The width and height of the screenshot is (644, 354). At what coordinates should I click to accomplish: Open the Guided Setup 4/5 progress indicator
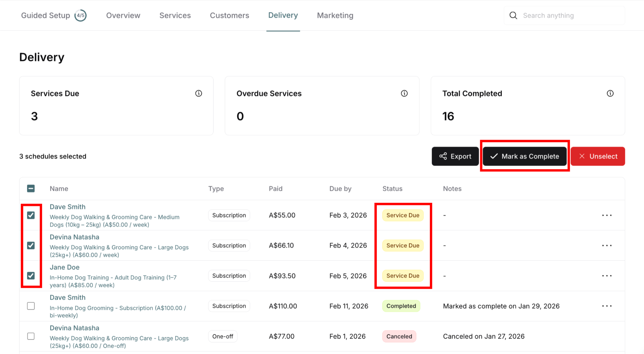coord(80,15)
